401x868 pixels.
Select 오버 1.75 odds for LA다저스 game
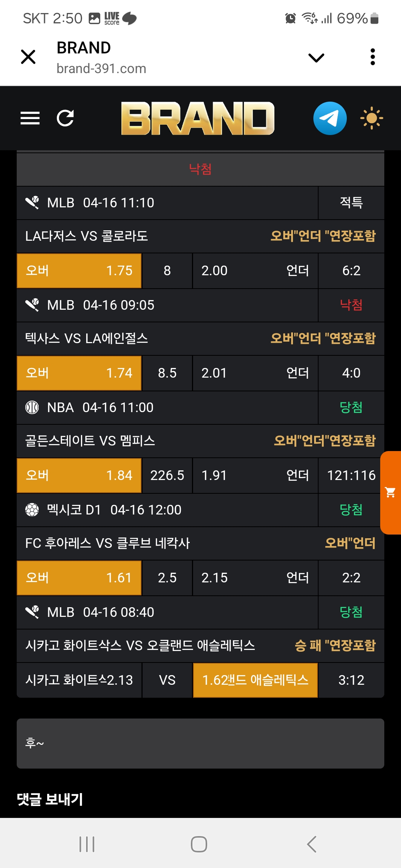pos(79,271)
